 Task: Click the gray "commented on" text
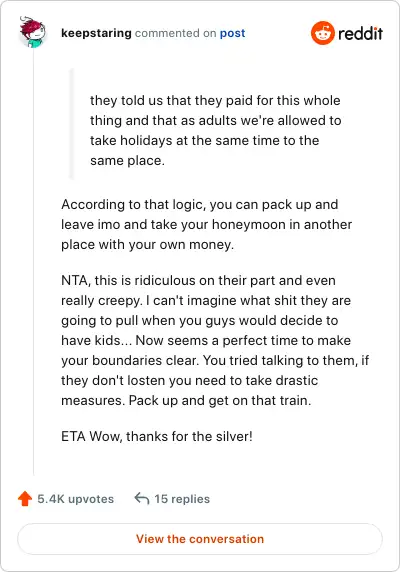point(175,33)
